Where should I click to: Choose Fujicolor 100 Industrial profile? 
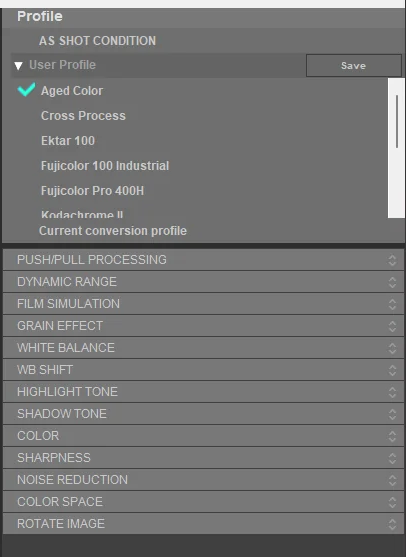tap(105, 166)
